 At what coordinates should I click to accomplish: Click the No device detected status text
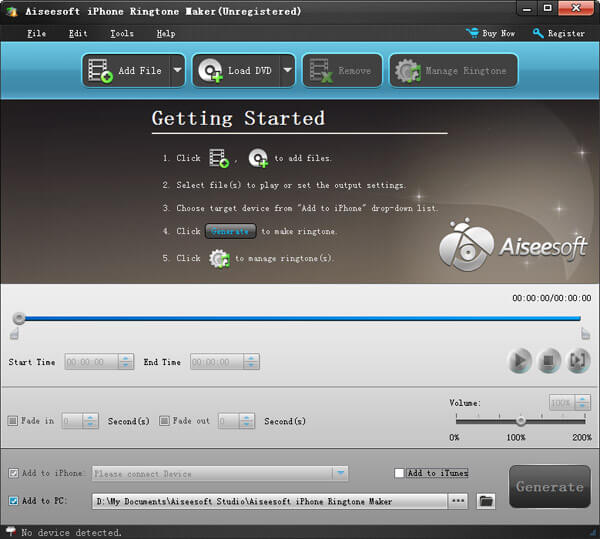(x=71, y=532)
